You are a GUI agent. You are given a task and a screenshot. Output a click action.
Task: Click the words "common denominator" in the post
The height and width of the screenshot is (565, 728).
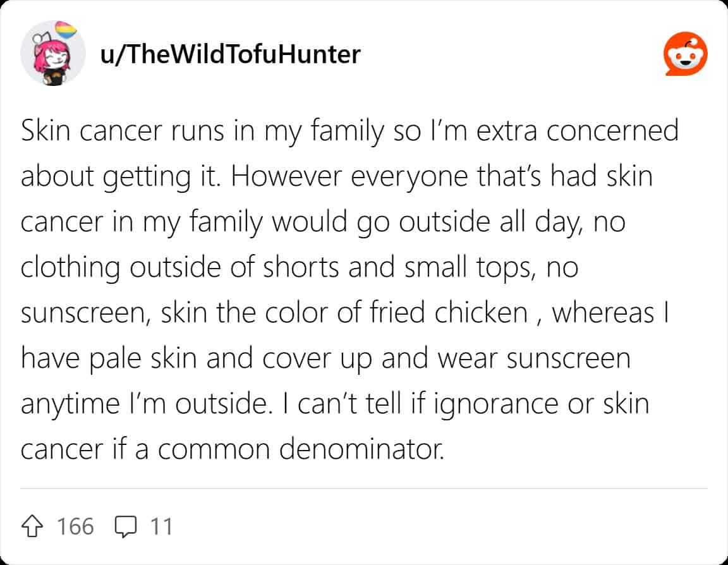(301, 449)
